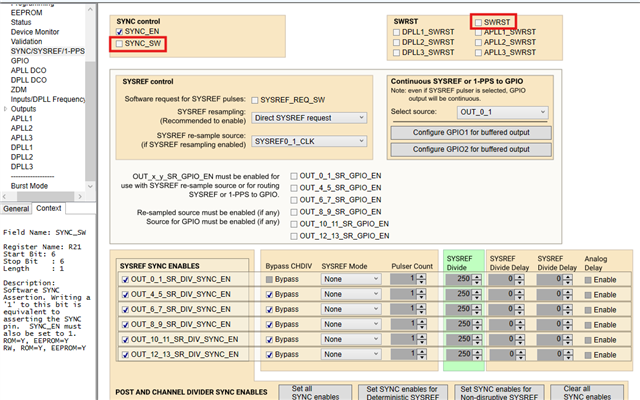Click sidebar vertical scrollbar up arrow
This screenshot has height=400, width=640.
(91, 9)
